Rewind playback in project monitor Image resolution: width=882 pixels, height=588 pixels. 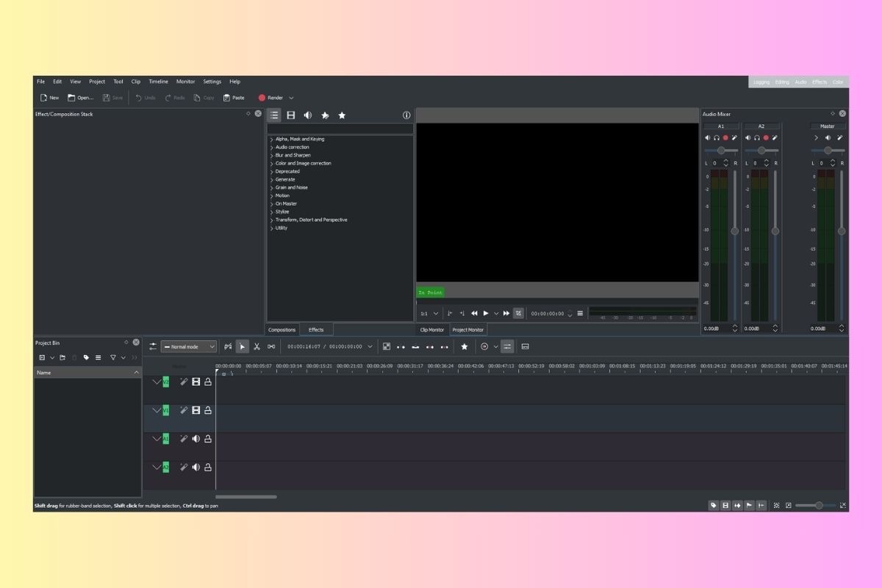click(474, 313)
